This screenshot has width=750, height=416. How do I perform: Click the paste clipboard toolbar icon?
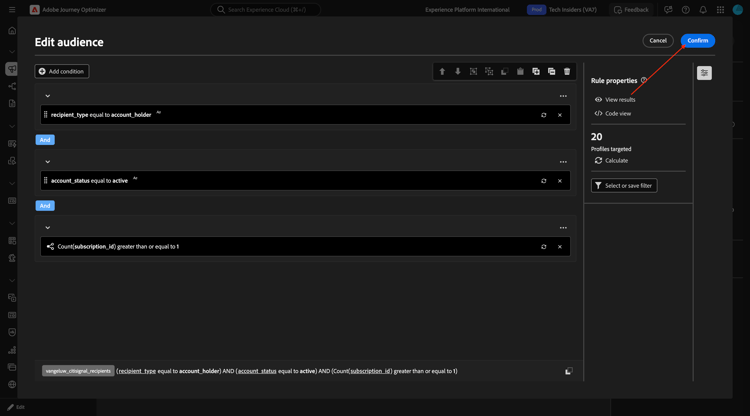tap(520, 71)
